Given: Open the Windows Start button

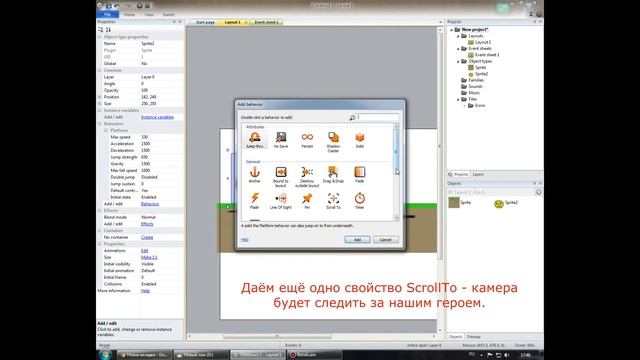Looking at the screenshot, I should pyautogui.click(x=105, y=354).
